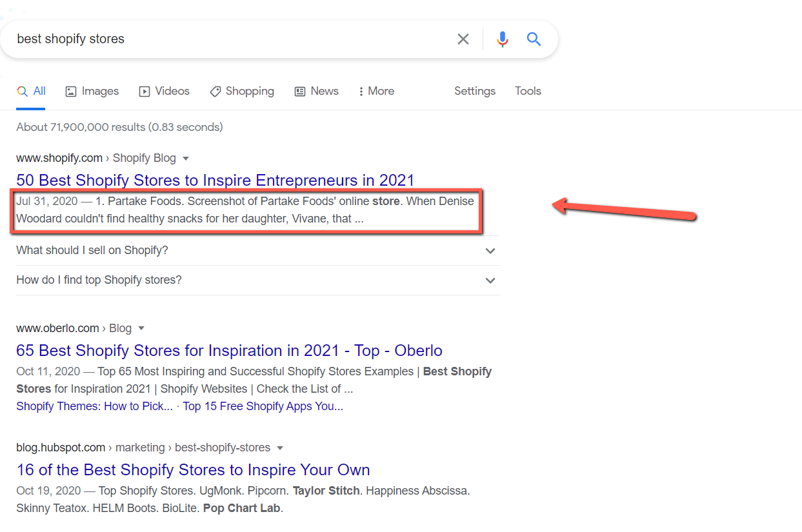Image resolution: width=802 pixels, height=532 pixels.
Task: Click the microphone voice search icon
Action: click(502, 39)
